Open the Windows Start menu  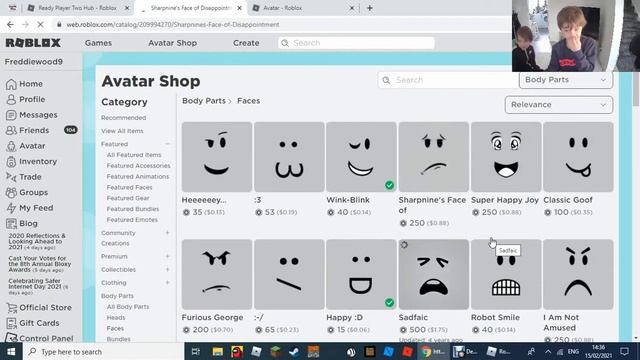11,351
